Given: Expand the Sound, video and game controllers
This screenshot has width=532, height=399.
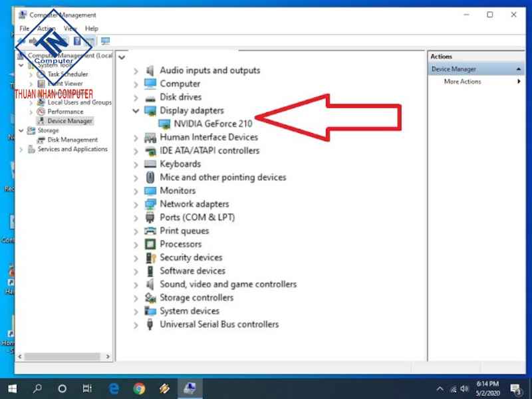Looking at the screenshot, I should [136, 284].
